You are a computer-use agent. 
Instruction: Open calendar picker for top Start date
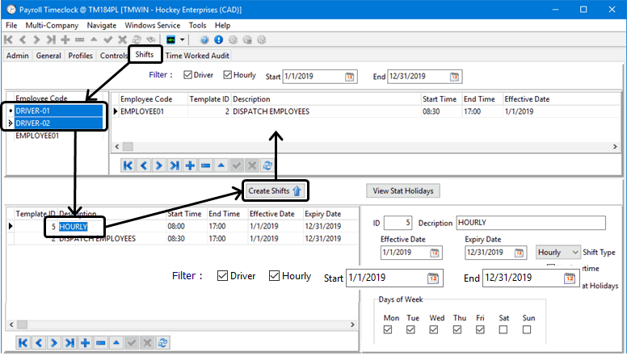[350, 77]
